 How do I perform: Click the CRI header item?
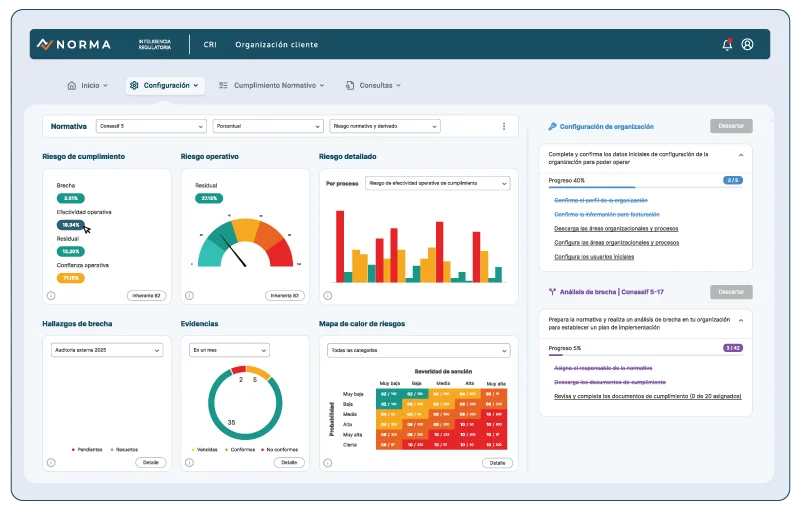pyautogui.click(x=210, y=44)
